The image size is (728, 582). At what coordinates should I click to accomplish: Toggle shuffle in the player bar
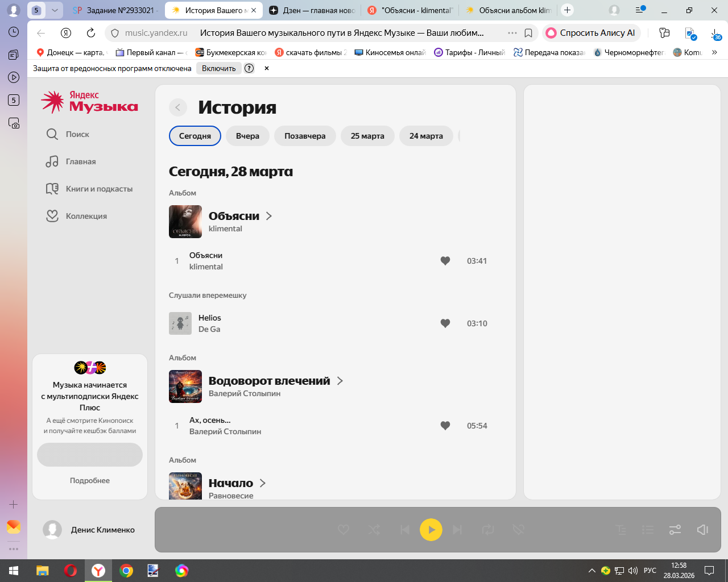(x=374, y=530)
